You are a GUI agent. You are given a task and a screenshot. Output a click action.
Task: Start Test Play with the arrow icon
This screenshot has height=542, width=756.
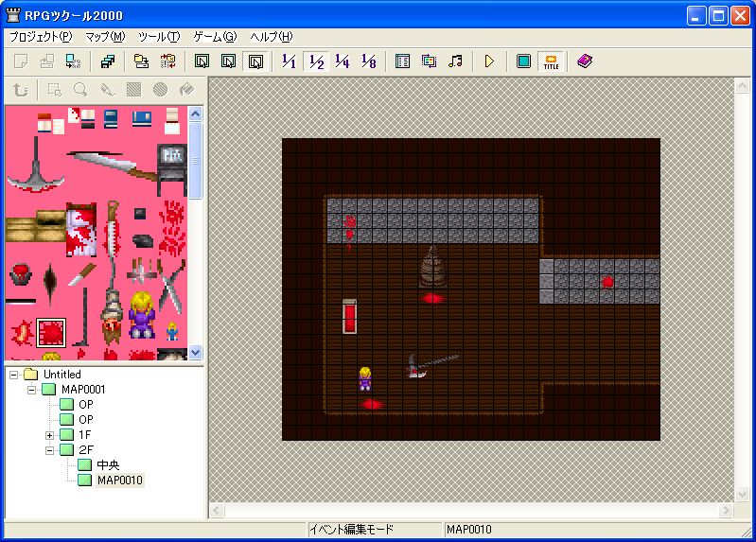(x=489, y=61)
